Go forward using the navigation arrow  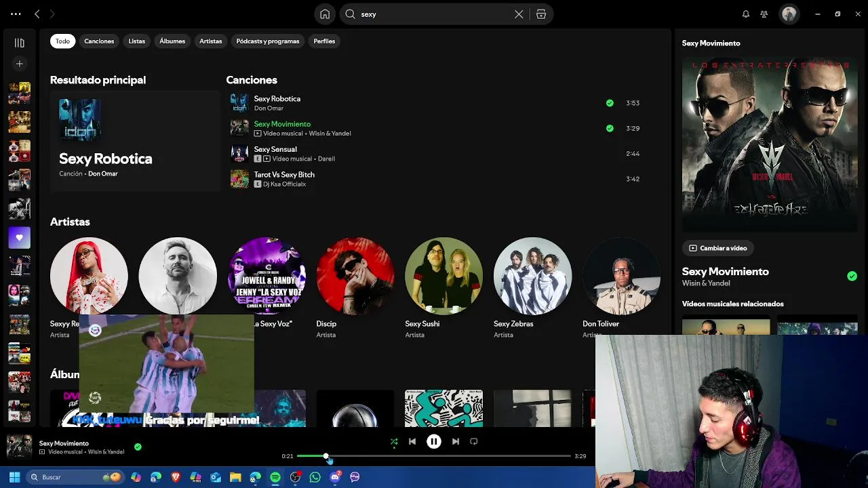[52, 14]
